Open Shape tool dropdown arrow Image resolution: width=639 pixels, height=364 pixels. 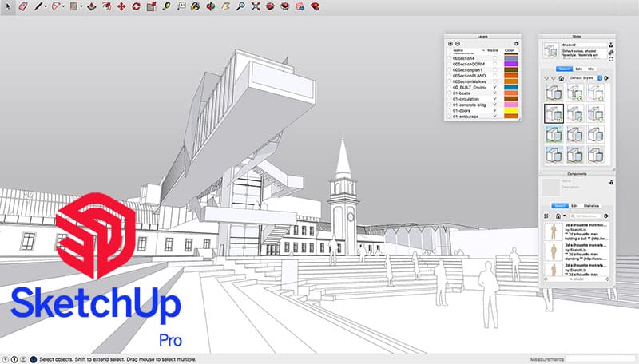point(81,6)
